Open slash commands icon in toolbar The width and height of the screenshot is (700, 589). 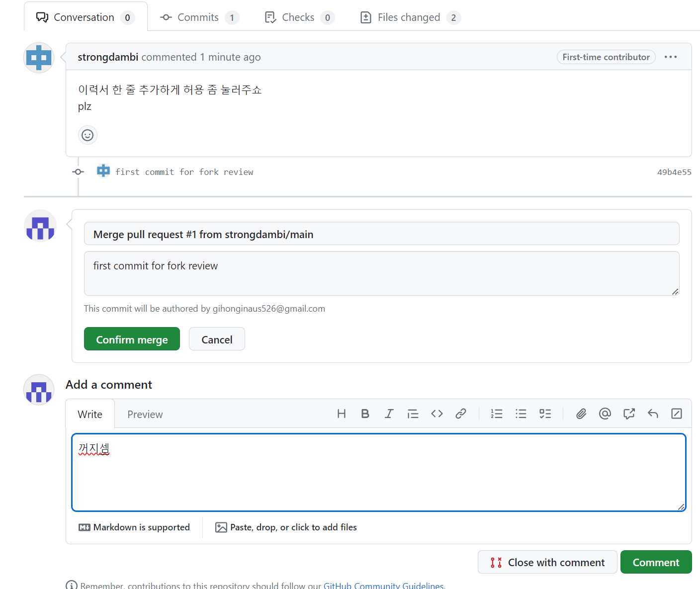point(677,414)
